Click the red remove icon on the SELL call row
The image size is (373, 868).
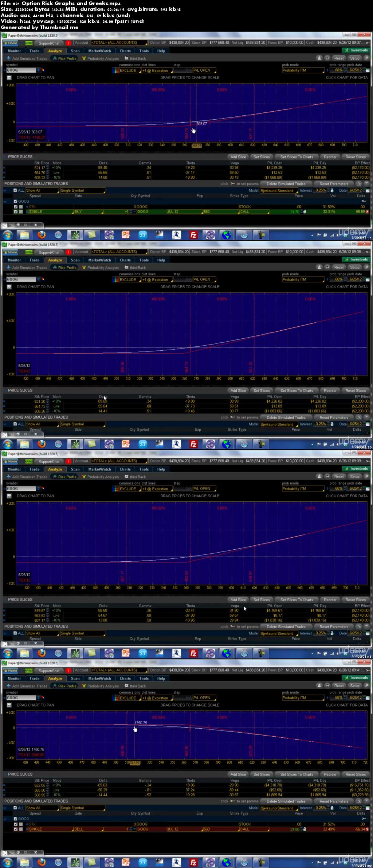tap(367, 829)
